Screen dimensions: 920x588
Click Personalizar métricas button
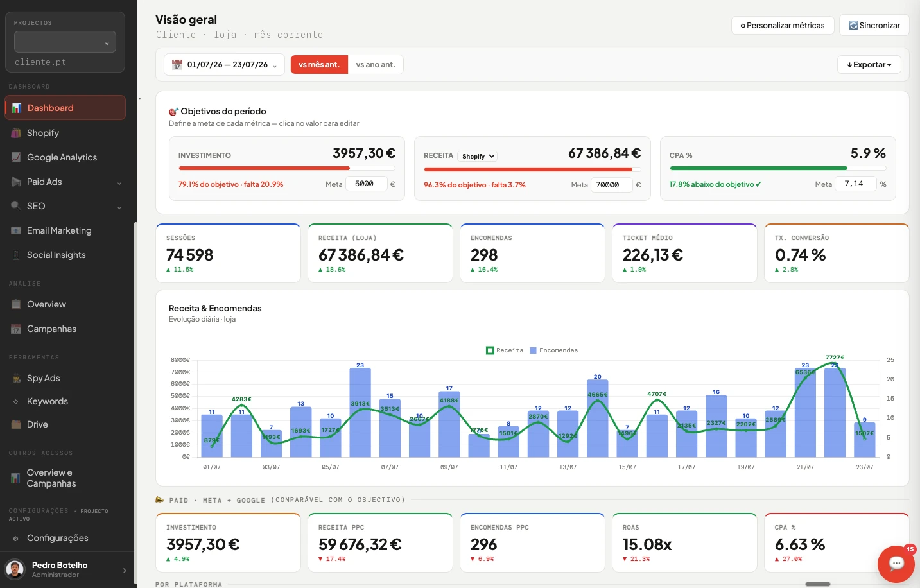(x=782, y=26)
